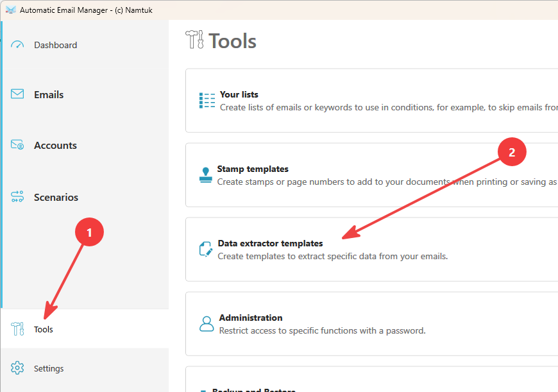Click the 'Create lists of emails or keywords' description

(389, 107)
